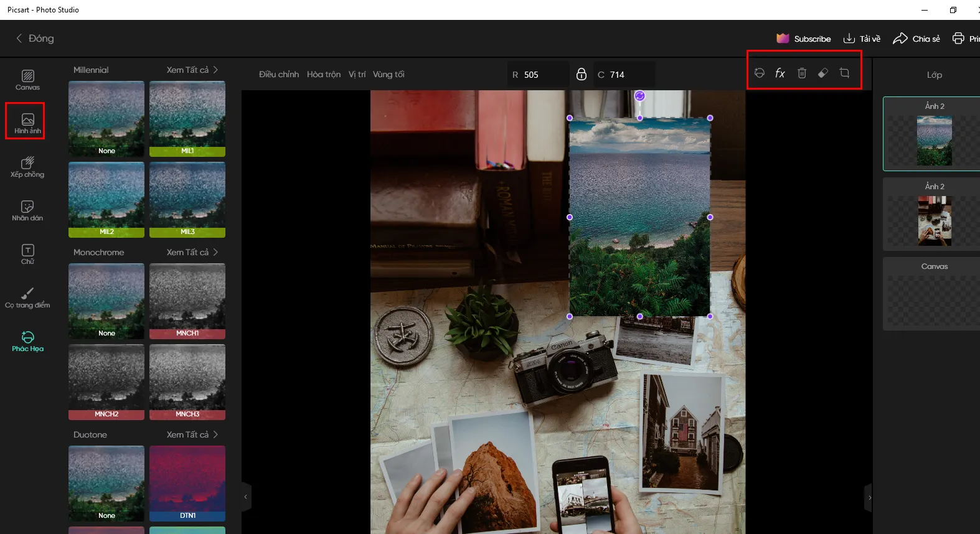Click the top-right corner handle of image

pyautogui.click(x=710, y=118)
